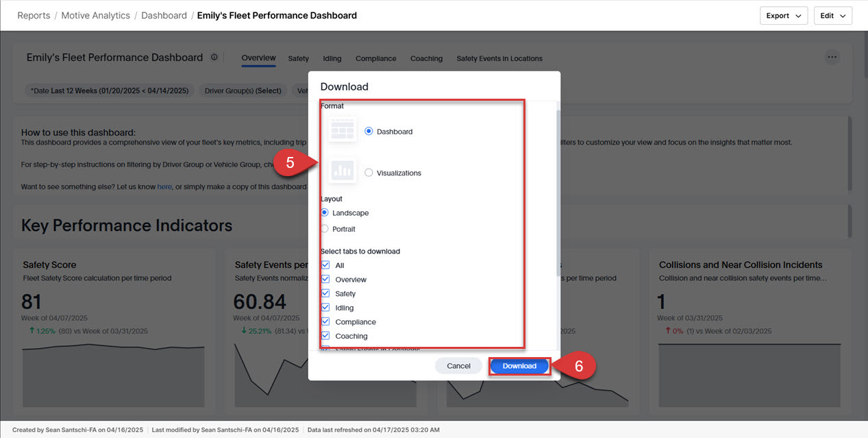The width and height of the screenshot is (868, 438).
Task: Open the Date Last 12 Weeks filter
Action: [108, 90]
